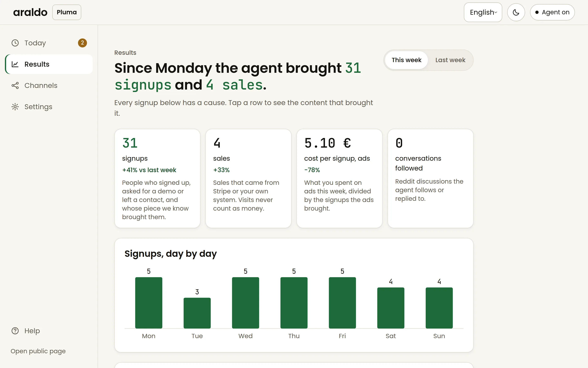Image resolution: width=588 pixels, height=368 pixels.
Task: Click the Sunday signup bar
Action: coord(439,308)
